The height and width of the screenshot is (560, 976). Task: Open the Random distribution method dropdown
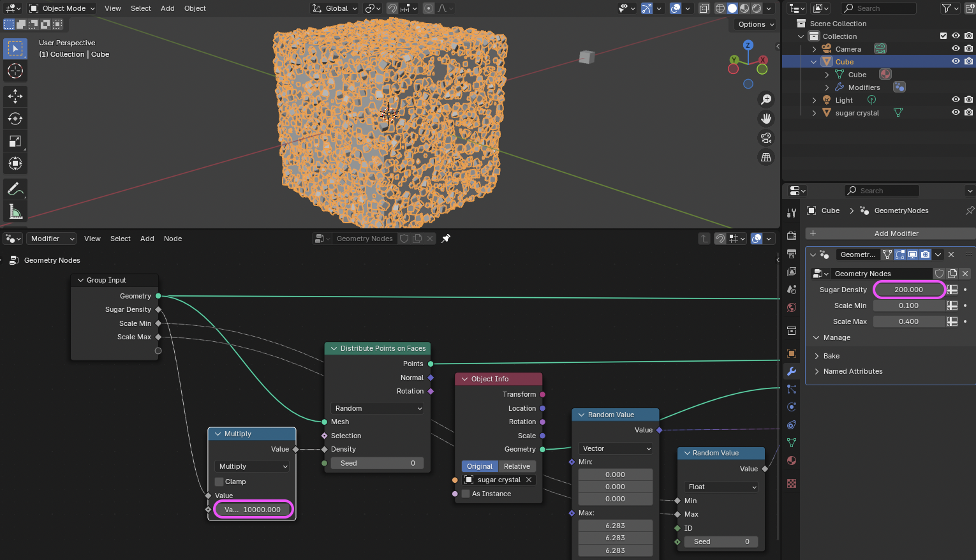point(378,408)
